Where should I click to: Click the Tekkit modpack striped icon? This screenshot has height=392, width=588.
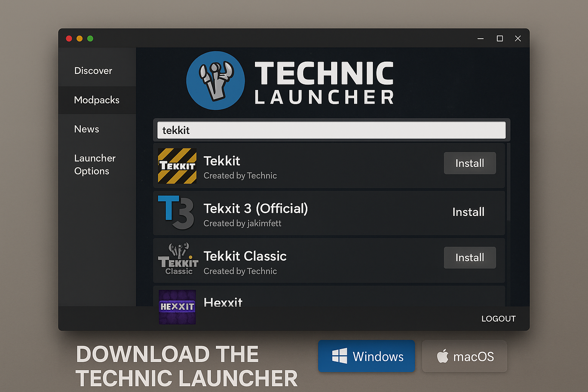[177, 165]
